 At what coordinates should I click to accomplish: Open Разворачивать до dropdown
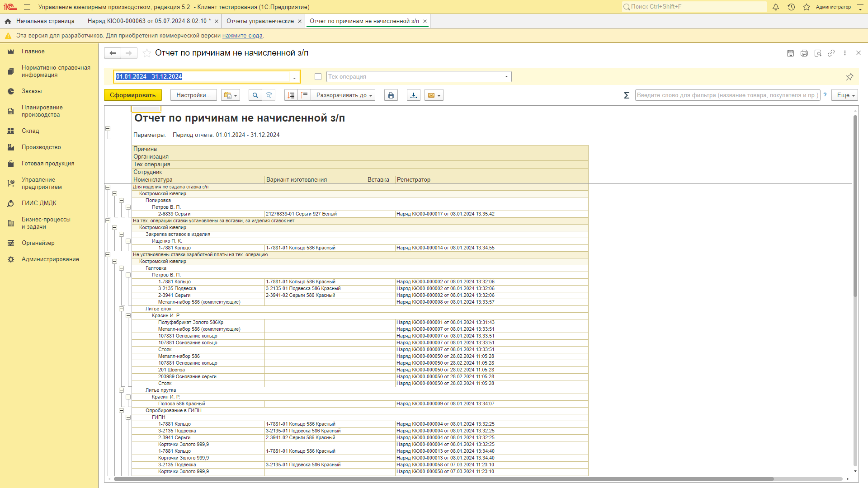pos(343,95)
